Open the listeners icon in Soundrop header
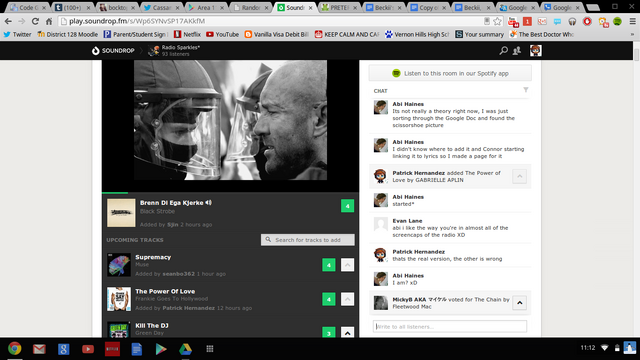Screen dimensions: 640x360 pos(517,51)
